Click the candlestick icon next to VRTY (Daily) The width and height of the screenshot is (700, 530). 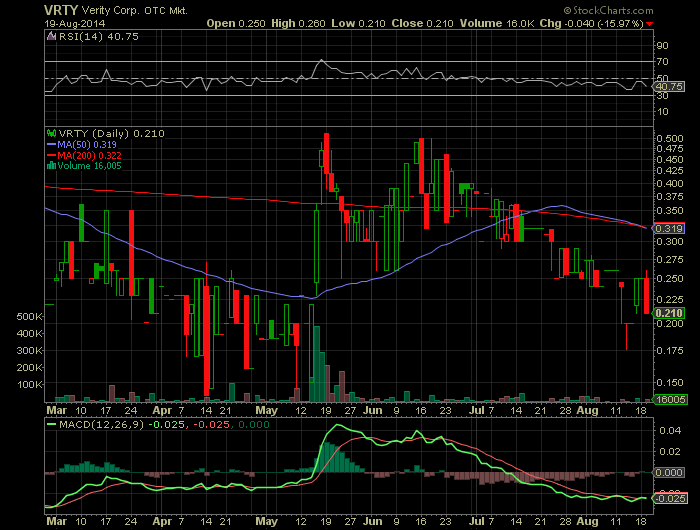[x=51, y=134]
